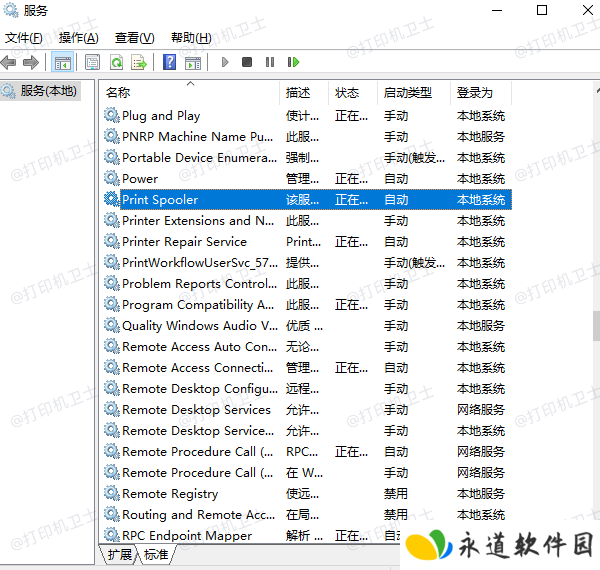Select 服务(本地) in the left tree

(x=49, y=91)
